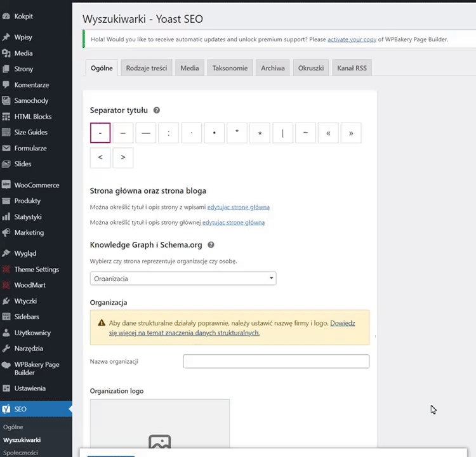Click edytując stronę główną link for blog page
Viewport: 476px width, 457px height.
(238, 207)
